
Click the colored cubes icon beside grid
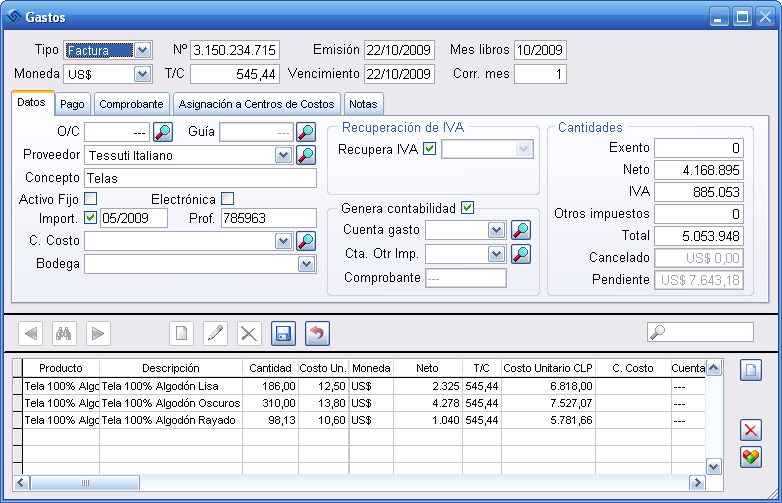click(751, 457)
